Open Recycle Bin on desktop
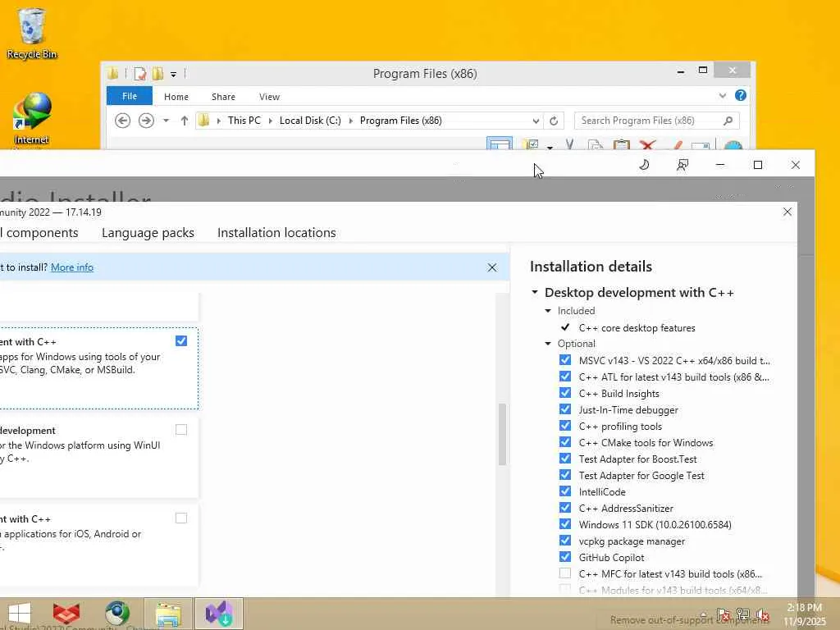Screen dimensions: 840x630 point(32,33)
